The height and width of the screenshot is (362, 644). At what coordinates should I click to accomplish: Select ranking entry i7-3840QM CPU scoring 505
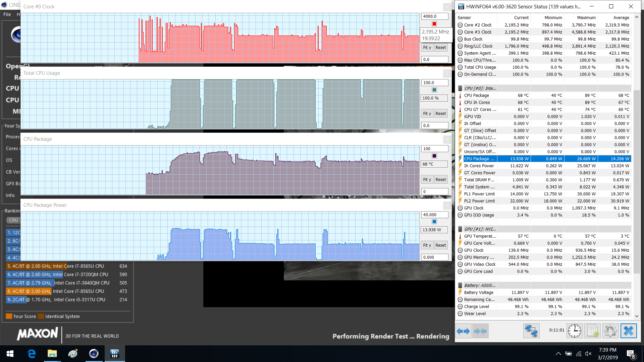pyautogui.click(x=67, y=283)
